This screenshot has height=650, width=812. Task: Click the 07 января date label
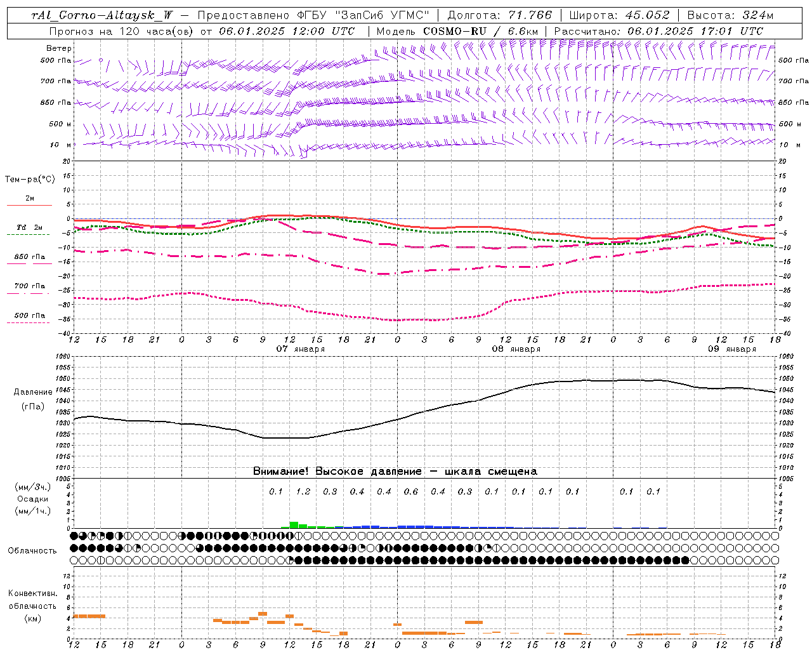click(x=301, y=348)
